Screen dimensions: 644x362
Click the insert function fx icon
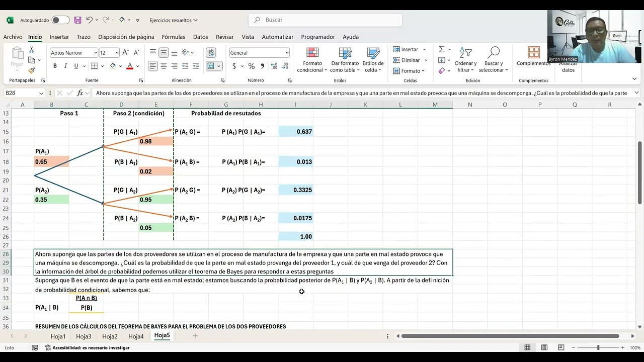click(x=80, y=93)
